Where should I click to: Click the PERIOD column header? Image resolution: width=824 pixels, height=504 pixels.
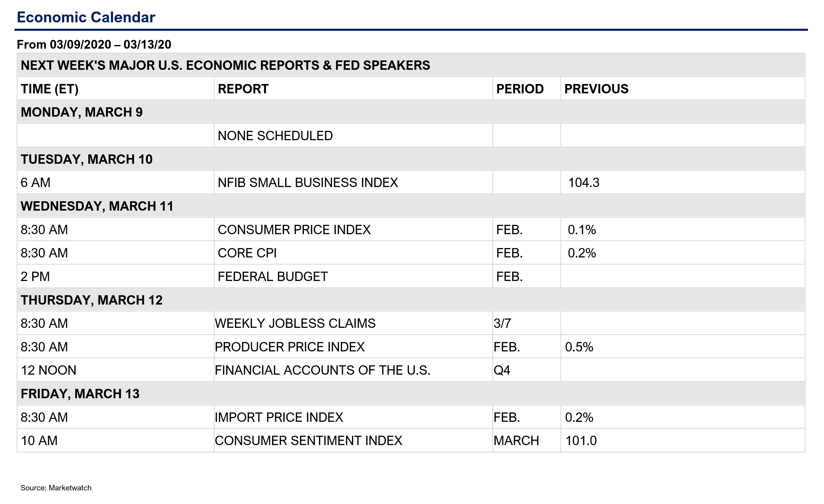click(x=520, y=89)
